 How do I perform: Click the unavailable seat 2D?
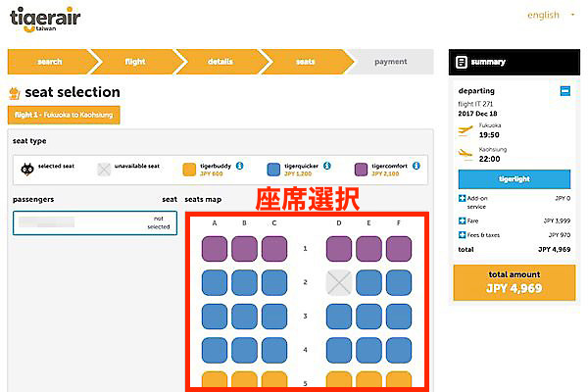tap(339, 282)
